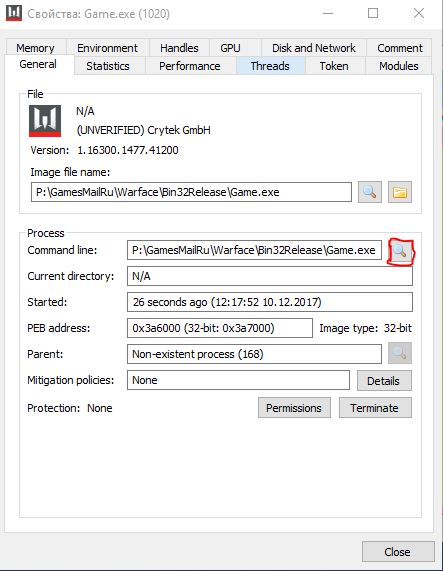Click the '(UNVERIFIED) Crytek GmbH' text

click(143, 130)
